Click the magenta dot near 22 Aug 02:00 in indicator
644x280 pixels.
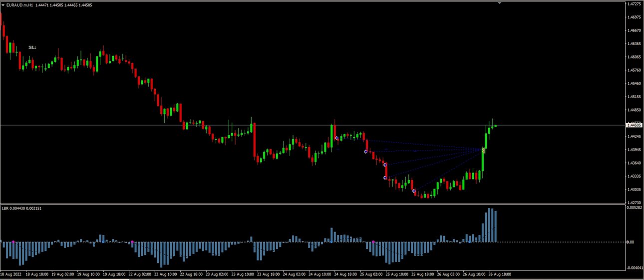[x=132, y=242]
